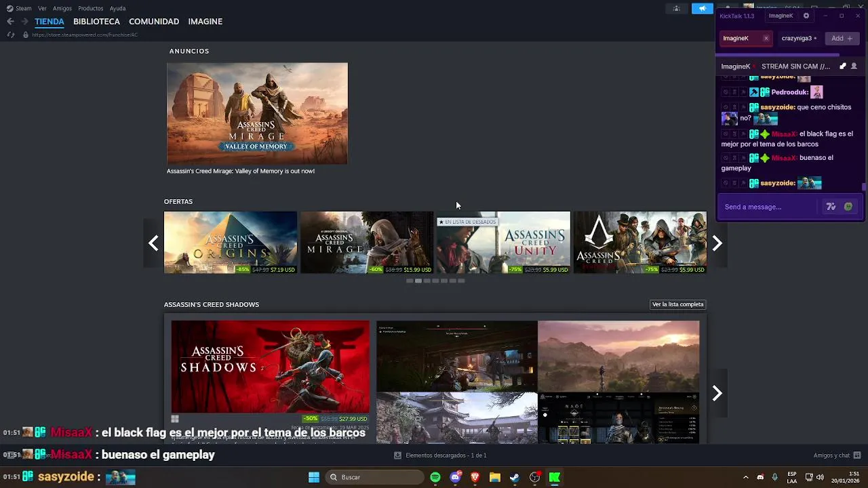The width and height of the screenshot is (868, 488).
Task: Open "Assassin's Creed Mirage: Valley of Memory is out now!" link
Action: (241, 171)
